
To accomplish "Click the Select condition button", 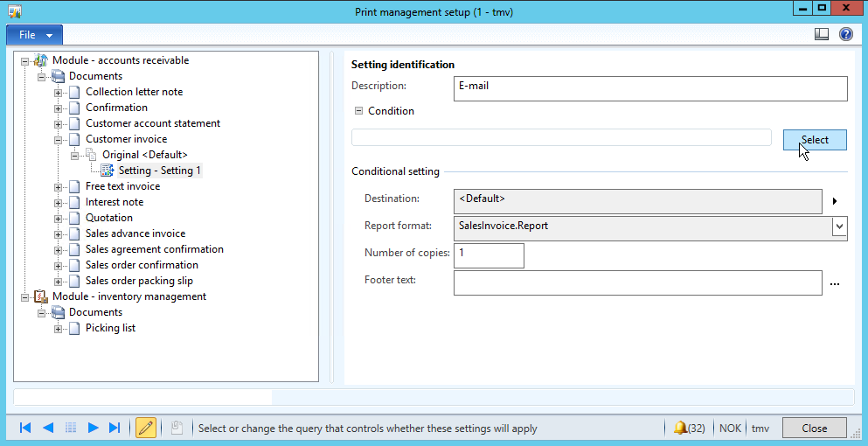I will pos(815,140).
